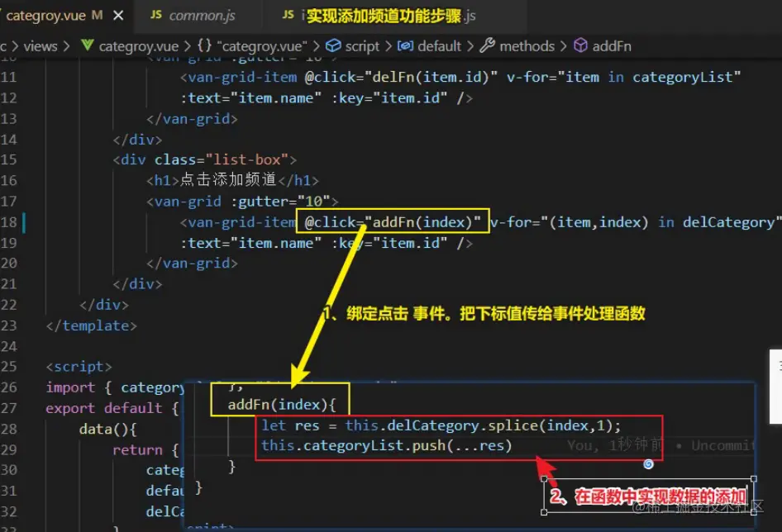
Task: Click the chevron after views in the breadcrumb
Action: [x=66, y=46]
